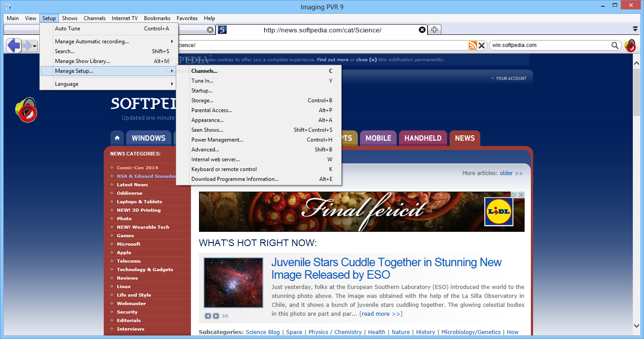This screenshot has height=339, width=644.
Task: Switch to the WINDOWS site tab
Action: 148,138
